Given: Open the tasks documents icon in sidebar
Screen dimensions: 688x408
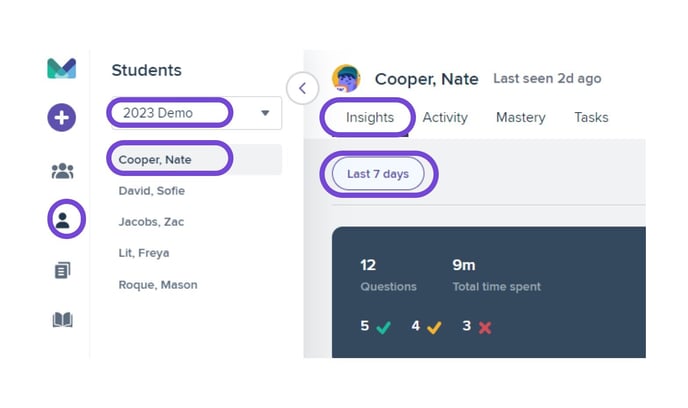Looking at the screenshot, I should [62, 270].
